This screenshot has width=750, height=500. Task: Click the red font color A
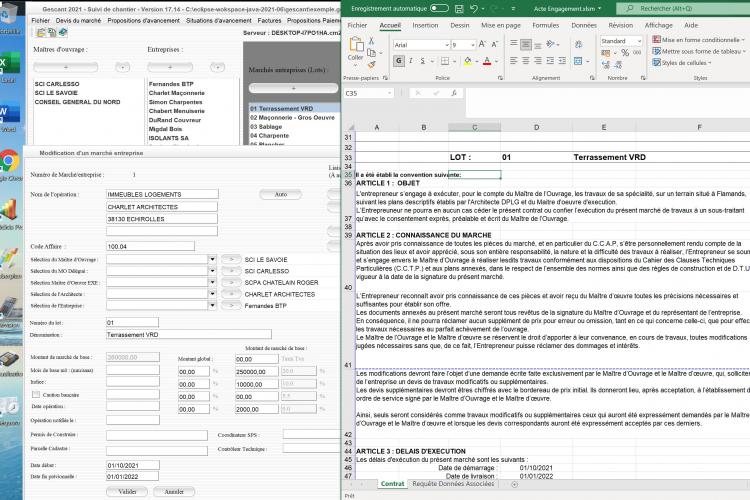[x=487, y=61]
